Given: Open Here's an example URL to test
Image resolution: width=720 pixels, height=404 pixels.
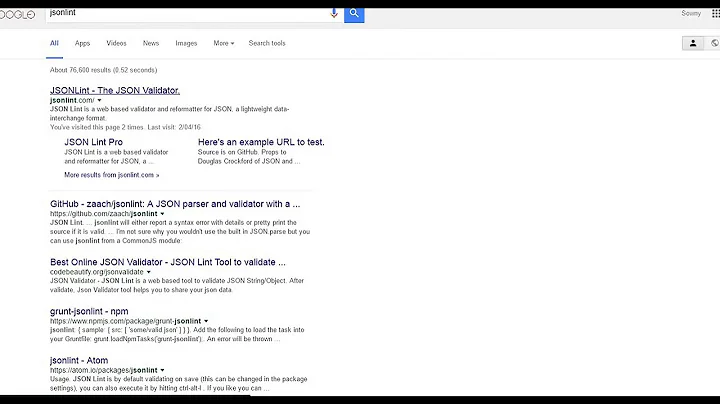Looking at the screenshot, I should pos(261,142).
